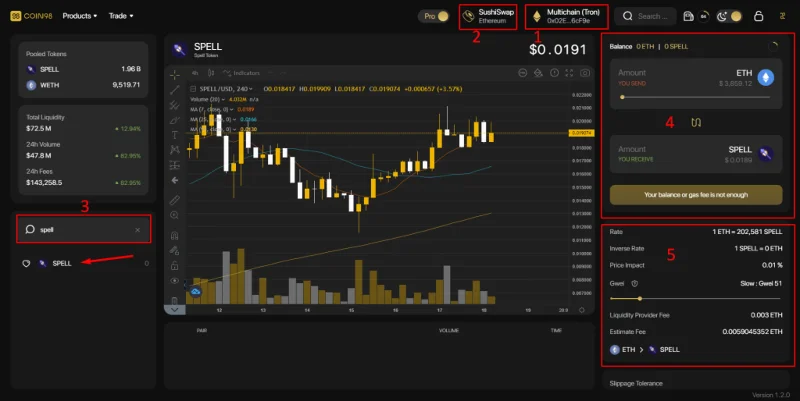Click the blue cloud icon on the chart
The width and height of the screenshot is (800, 401).
[195, 291]
